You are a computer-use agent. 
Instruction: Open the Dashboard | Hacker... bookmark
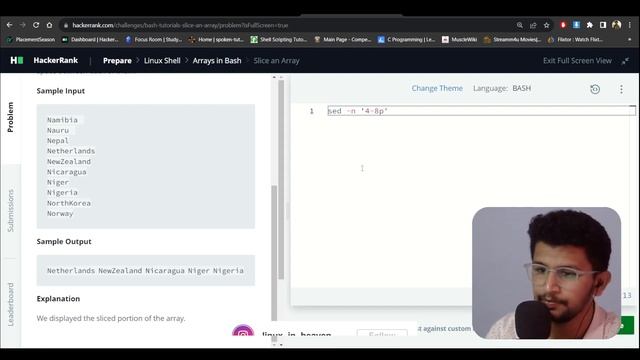click(90, 40)
